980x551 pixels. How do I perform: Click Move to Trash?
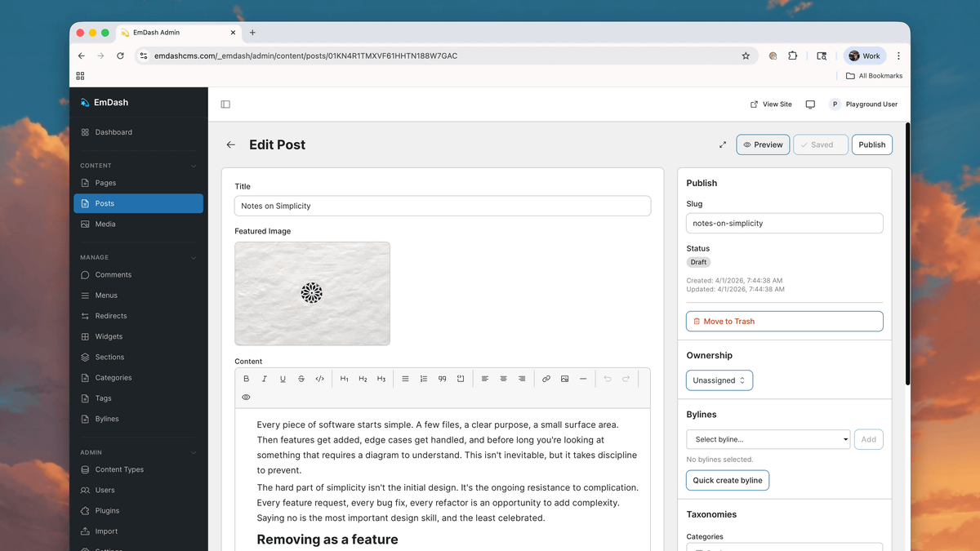coord(785,322)
